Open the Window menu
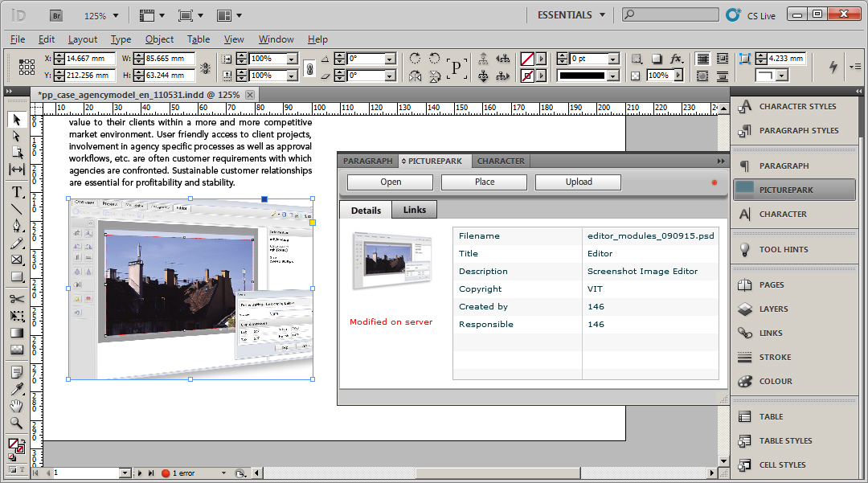Image resolution: width=868 pixels, height=483 pixels. click(x=276, y=39)
